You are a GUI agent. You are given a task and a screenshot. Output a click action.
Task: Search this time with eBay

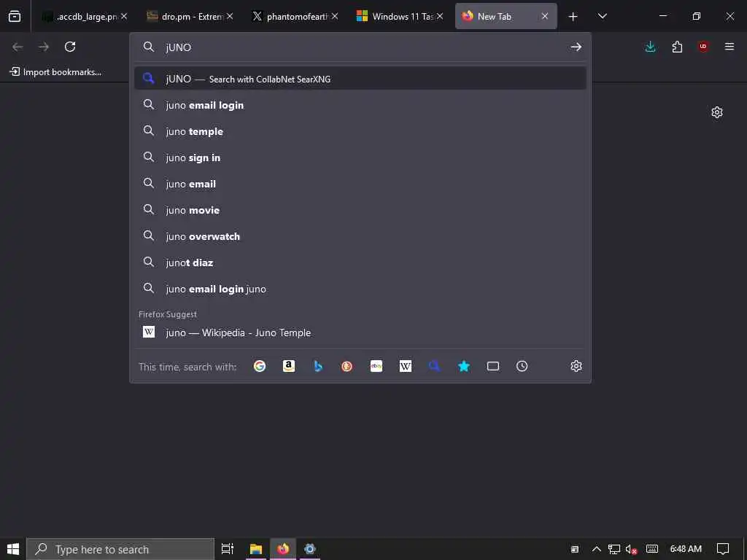click(x=376, y=366)
